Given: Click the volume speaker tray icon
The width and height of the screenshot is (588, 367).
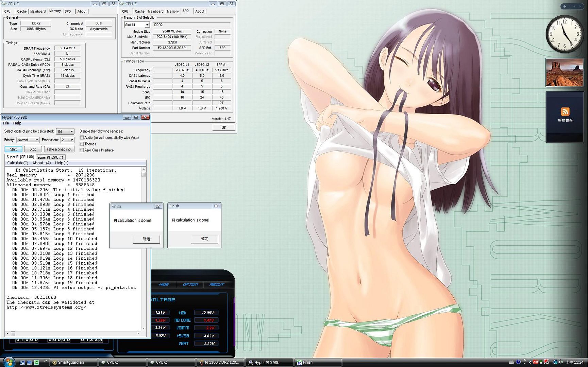Looking at the screenshot, I should coord(560,362).
